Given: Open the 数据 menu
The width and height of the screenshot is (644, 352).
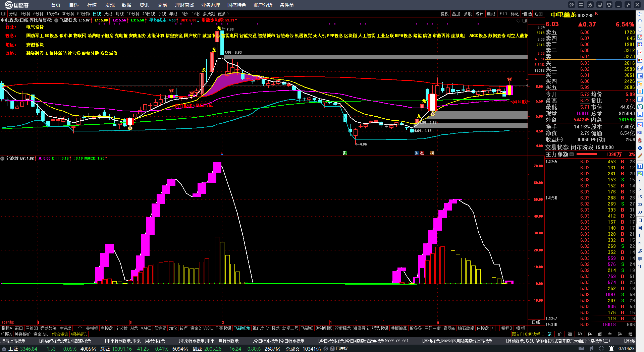Looking at the screenshot, I should 126,5.
